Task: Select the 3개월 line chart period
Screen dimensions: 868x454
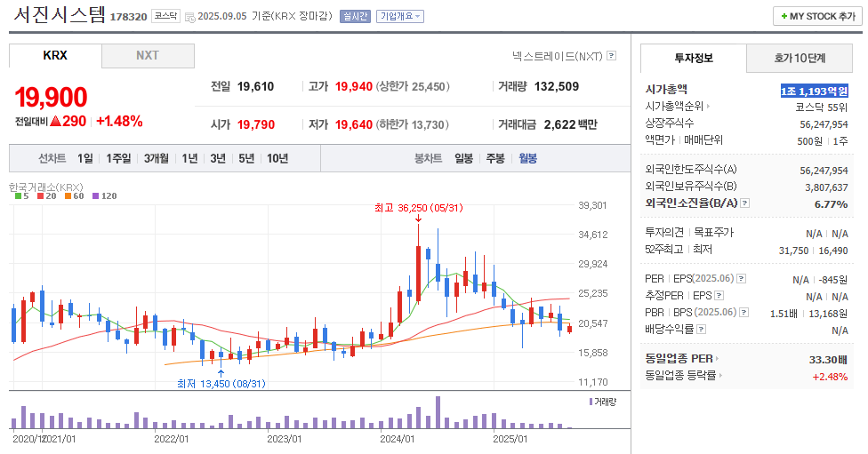Action: [157, 159]
